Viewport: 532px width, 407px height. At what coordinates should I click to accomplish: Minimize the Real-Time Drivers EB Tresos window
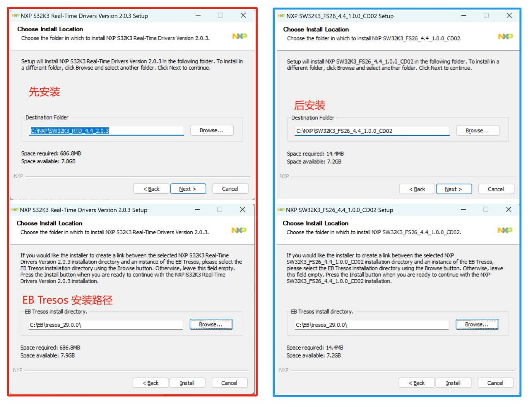pyautogui.click(x=197, y=210)
